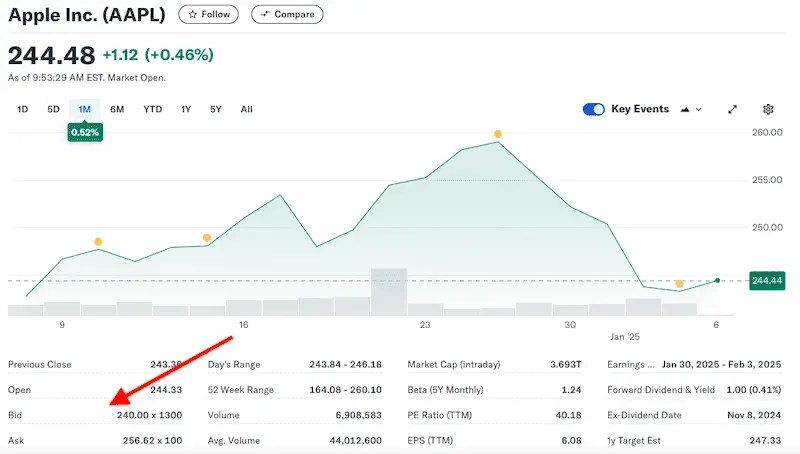The height and width of the screenshot is (454, 800).
Task: Select the 6M range tab
Action: pos(117,109)
